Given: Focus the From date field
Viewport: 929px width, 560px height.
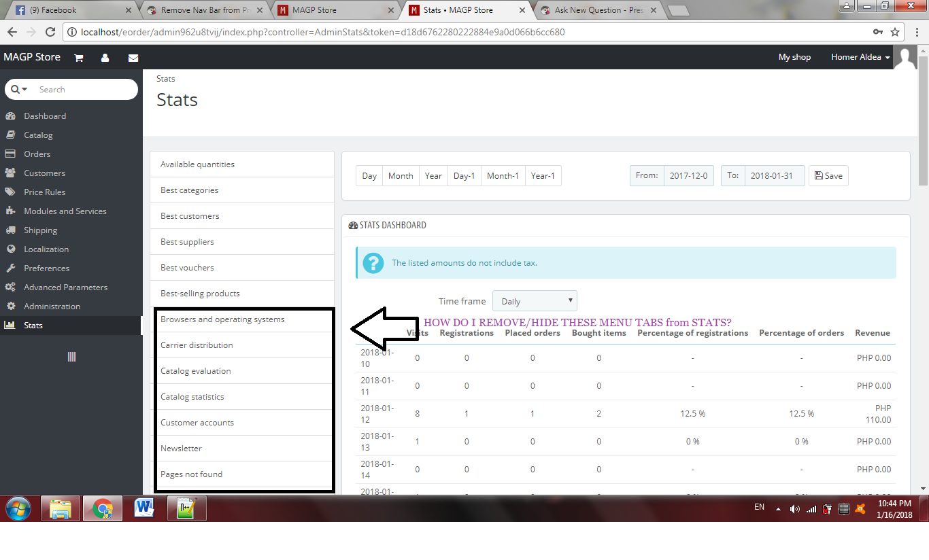Looking at the screenshot, I should (x=689, y=176).
